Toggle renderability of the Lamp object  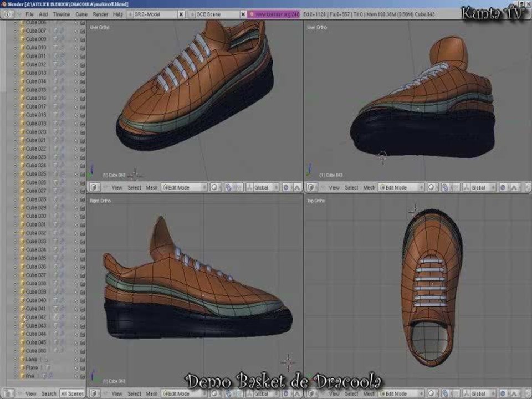tap(83, 359)
